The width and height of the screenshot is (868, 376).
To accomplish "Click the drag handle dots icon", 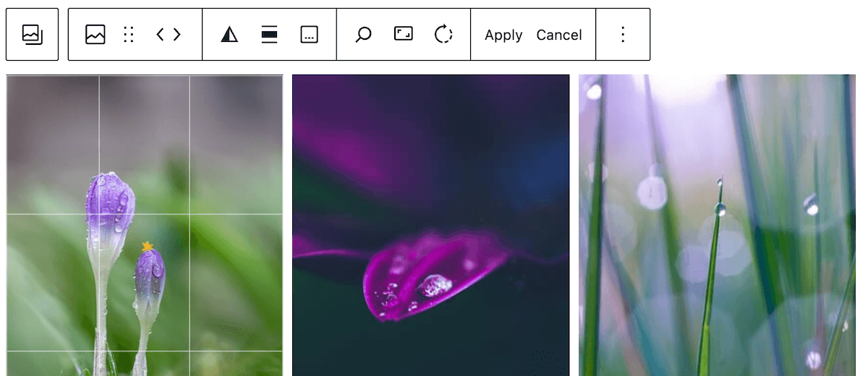I will [x=129, y=35].
